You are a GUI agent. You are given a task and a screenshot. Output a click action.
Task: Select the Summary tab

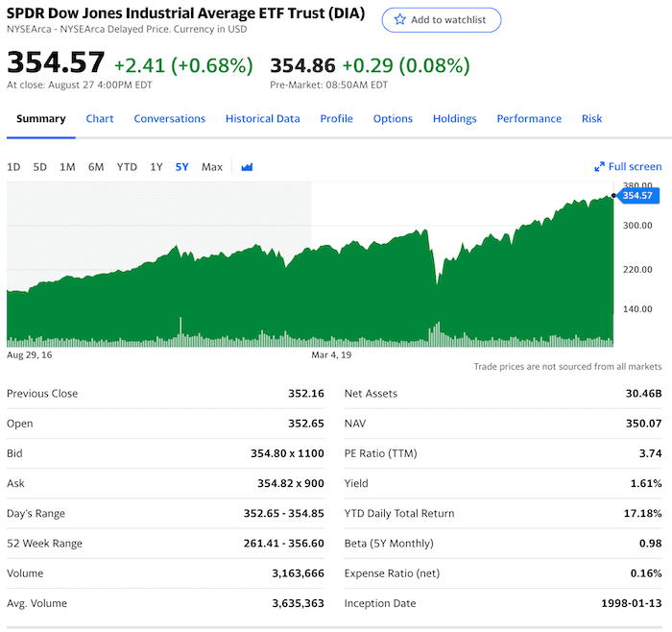pos(41,119)
